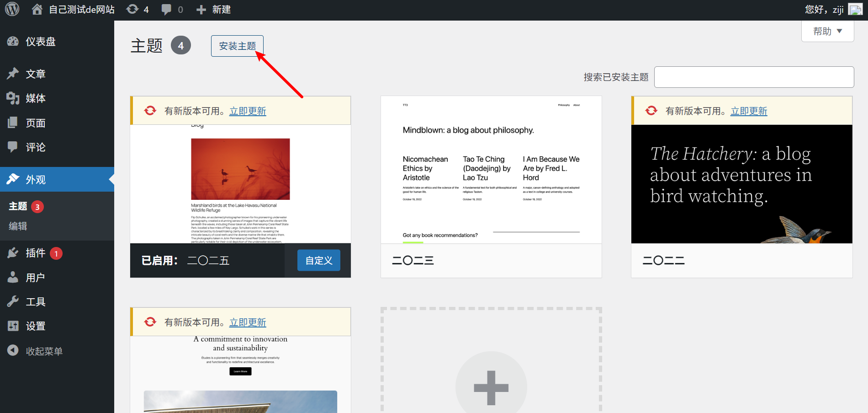Image resolution: width=868 pixels, height=413 pixels.
Task: Open user avatar in top right corner
Action: click(855, 9)
